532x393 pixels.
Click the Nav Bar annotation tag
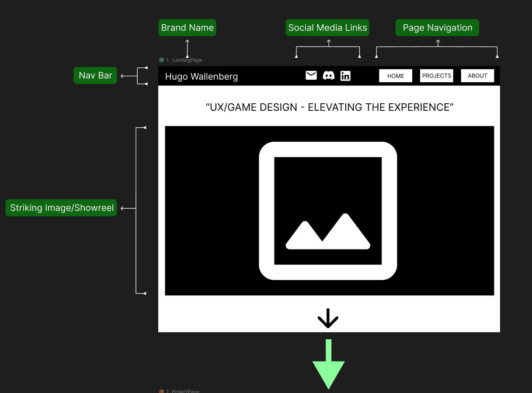pyautogui.click(x=95, y=75)
